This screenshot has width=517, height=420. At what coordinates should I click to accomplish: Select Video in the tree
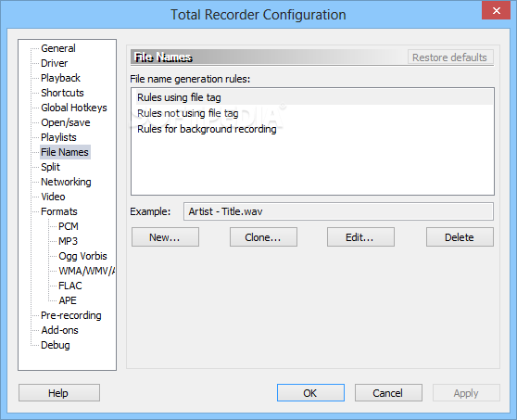coord(53,197)
